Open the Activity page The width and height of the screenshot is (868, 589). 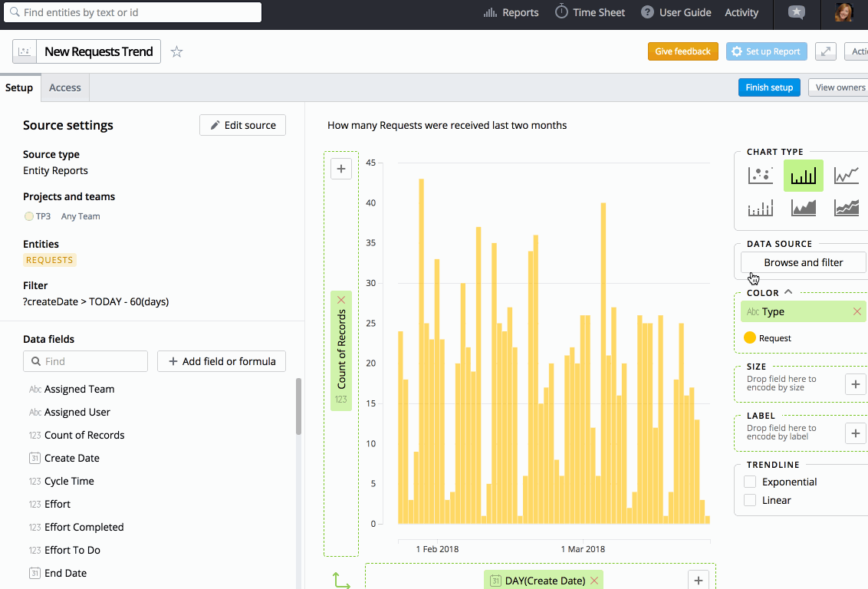tap(741, 12)
